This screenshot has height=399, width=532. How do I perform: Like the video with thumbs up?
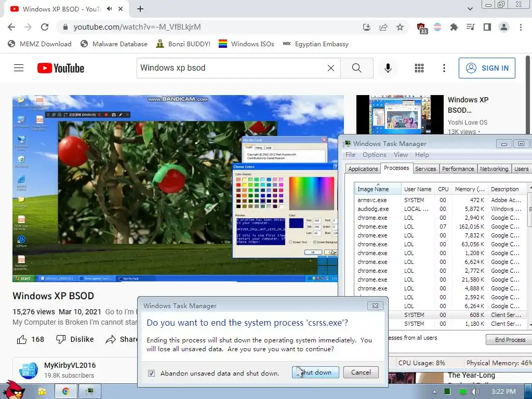[31, 339]
